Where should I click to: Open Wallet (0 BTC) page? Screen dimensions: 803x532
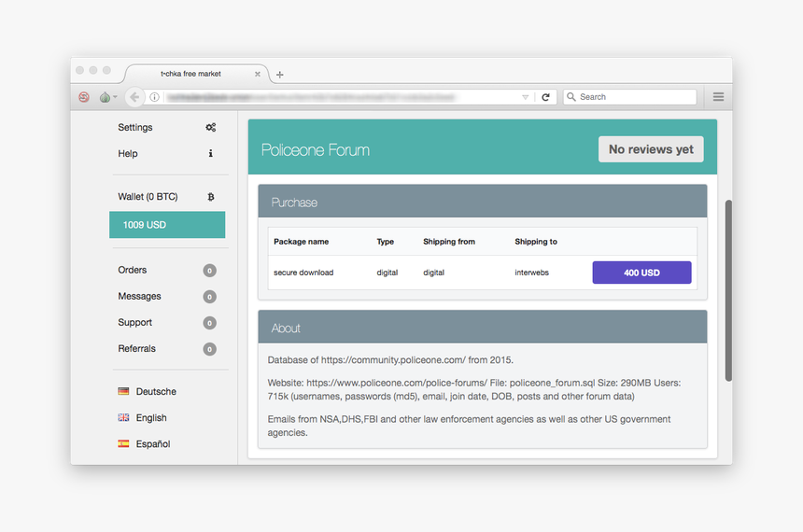pos(148,197)
